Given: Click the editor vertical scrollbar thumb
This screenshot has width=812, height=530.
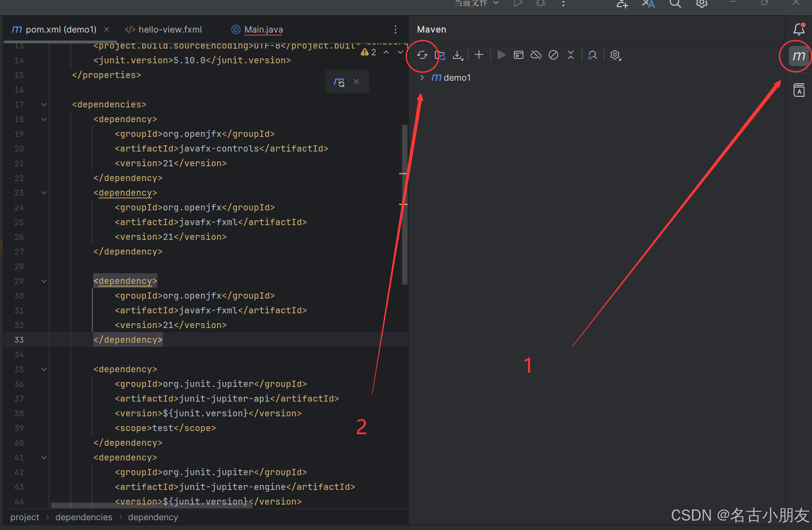Looking at the screenshot, I should [405, 204].
